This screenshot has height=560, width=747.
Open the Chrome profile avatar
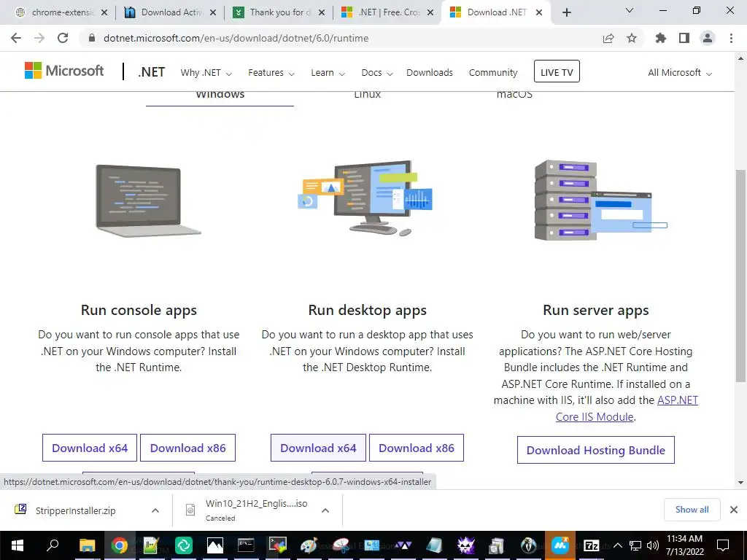coord(708,38)
